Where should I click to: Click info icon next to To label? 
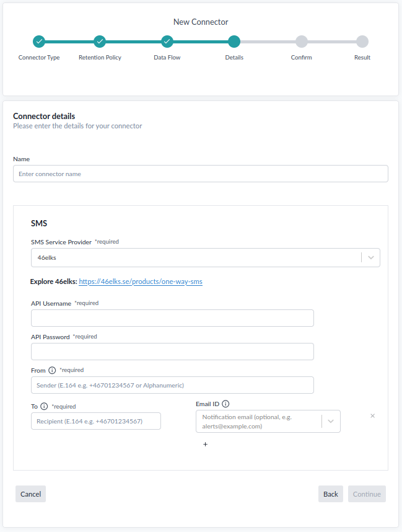click(44, 407)
